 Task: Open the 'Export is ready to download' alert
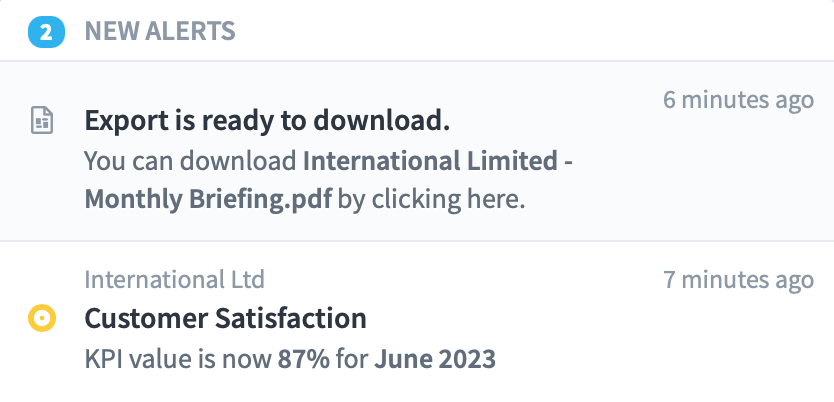point(267,122)
